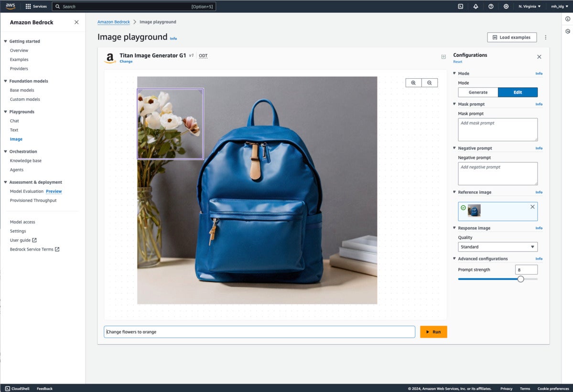
Task: Open the help question mark icon
Action: click(491, 6)
